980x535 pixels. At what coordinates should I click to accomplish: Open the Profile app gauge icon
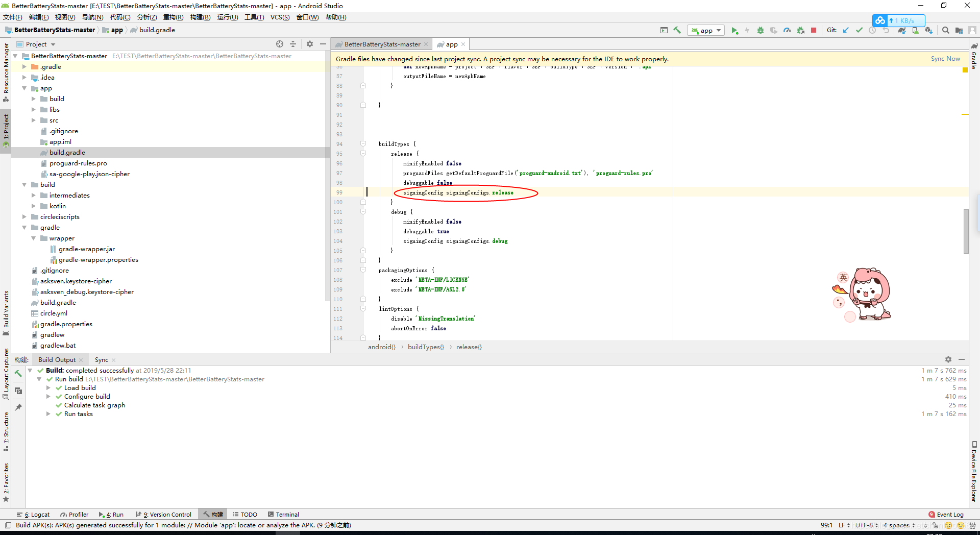coord(787,30)
